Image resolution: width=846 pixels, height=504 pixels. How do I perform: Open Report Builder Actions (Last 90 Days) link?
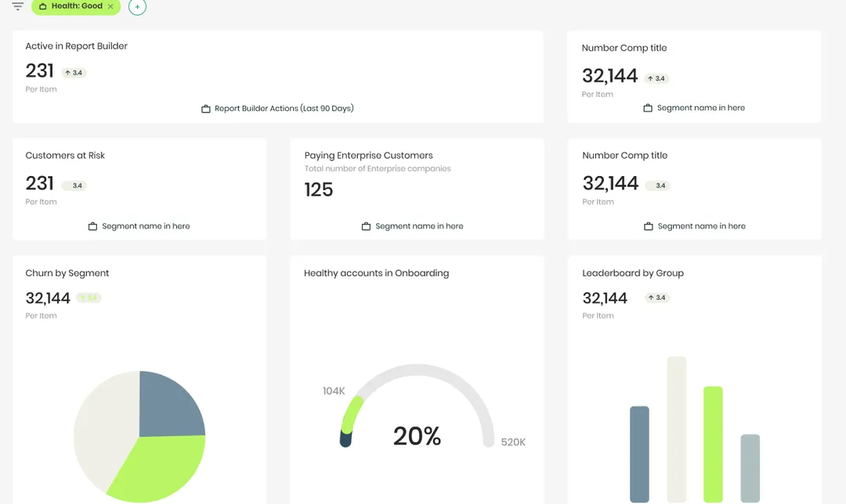coord(284,108)
